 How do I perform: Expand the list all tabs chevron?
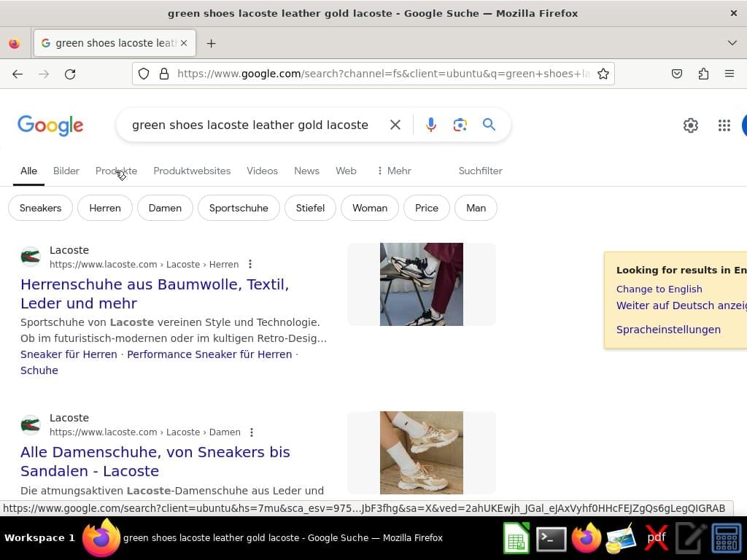[732, 43]
